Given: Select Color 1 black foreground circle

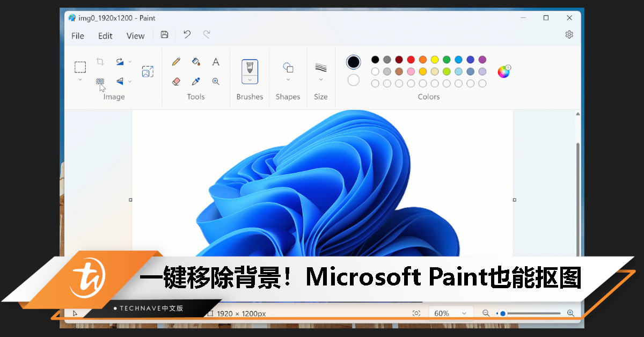Looking at the screenshot, I should pyautogui.click(x=354, y=62).
